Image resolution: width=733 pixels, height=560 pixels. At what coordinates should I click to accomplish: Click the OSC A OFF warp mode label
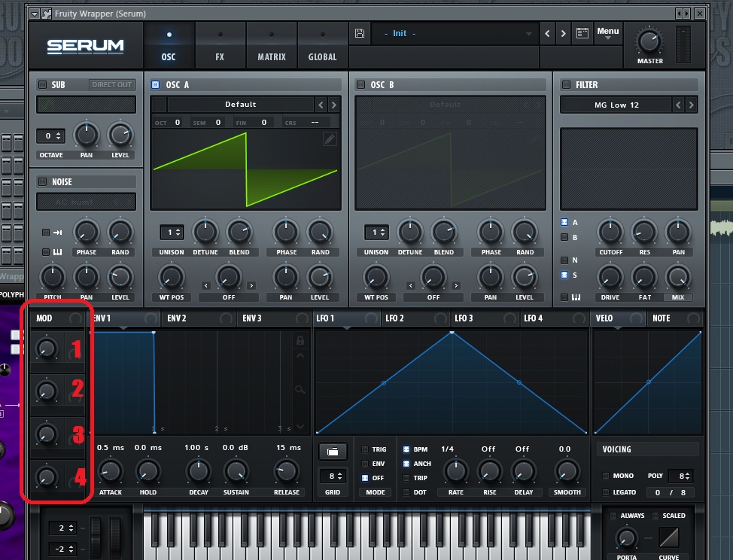pos(229,297)
